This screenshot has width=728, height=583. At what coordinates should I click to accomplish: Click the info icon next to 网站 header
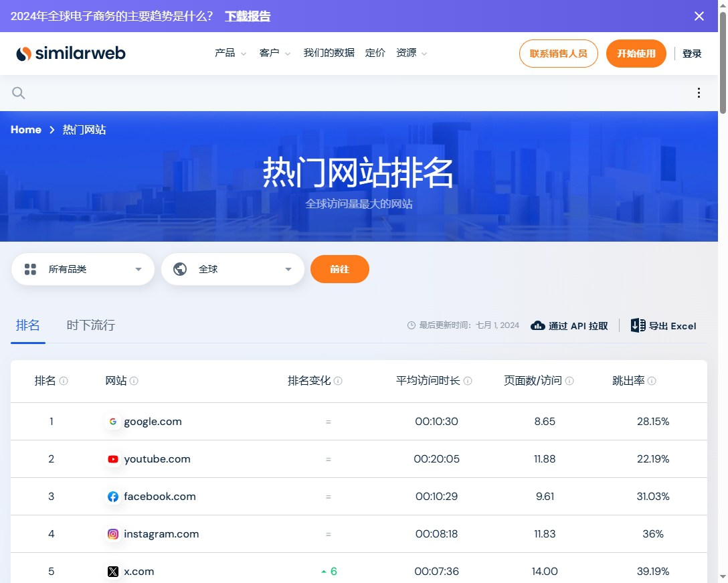(134, 381)
